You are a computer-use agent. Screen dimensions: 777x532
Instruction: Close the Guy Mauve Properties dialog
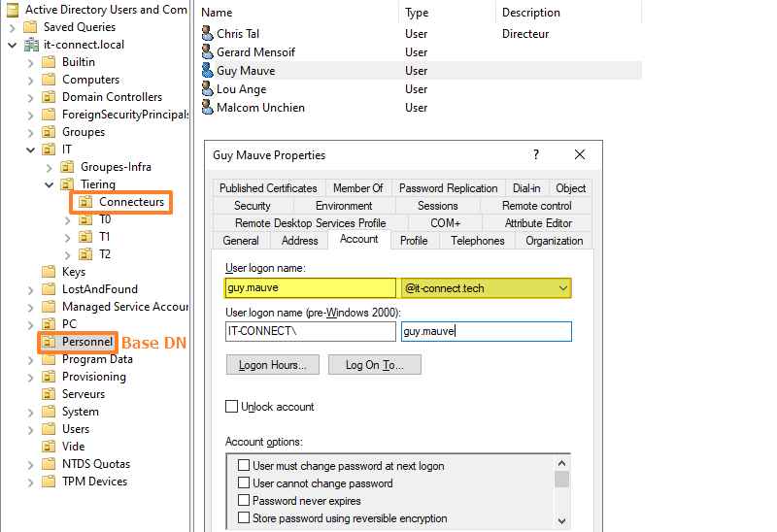tap(580, 154)
